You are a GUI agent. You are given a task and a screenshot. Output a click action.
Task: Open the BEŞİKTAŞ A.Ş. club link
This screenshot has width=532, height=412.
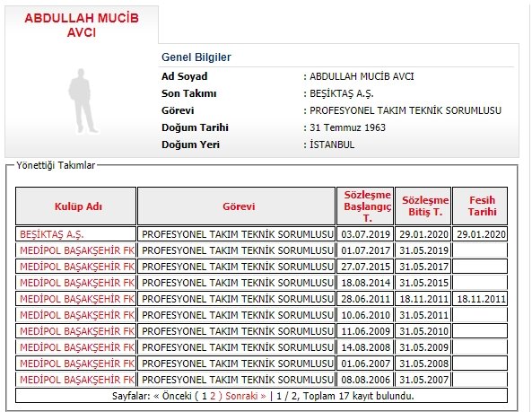[51, 234]
